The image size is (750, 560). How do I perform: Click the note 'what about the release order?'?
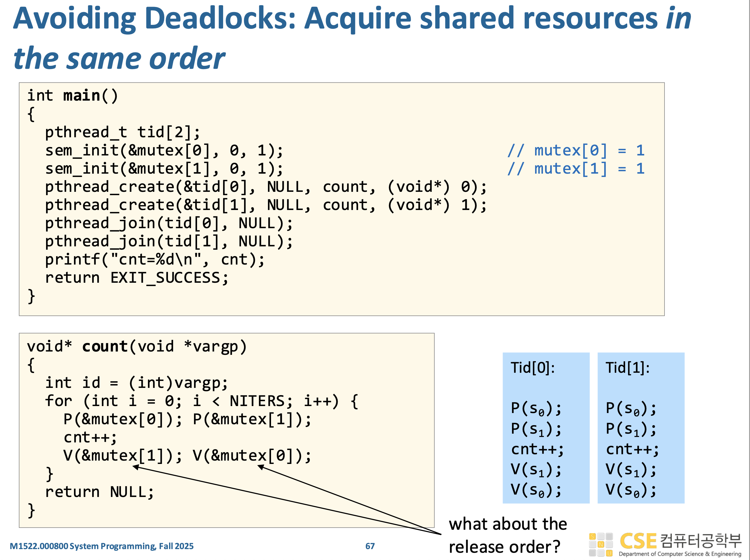[507, 535]
